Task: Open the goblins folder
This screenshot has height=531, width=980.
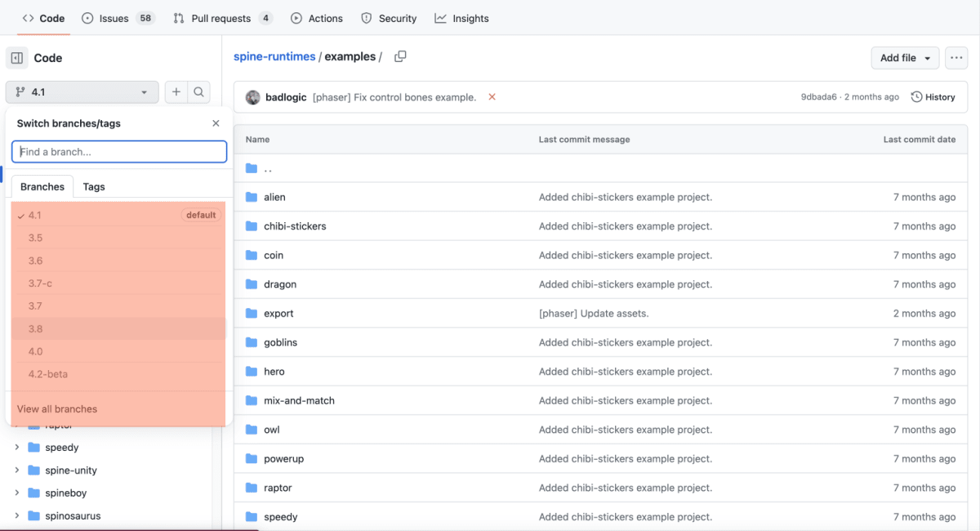Action: 280,342
